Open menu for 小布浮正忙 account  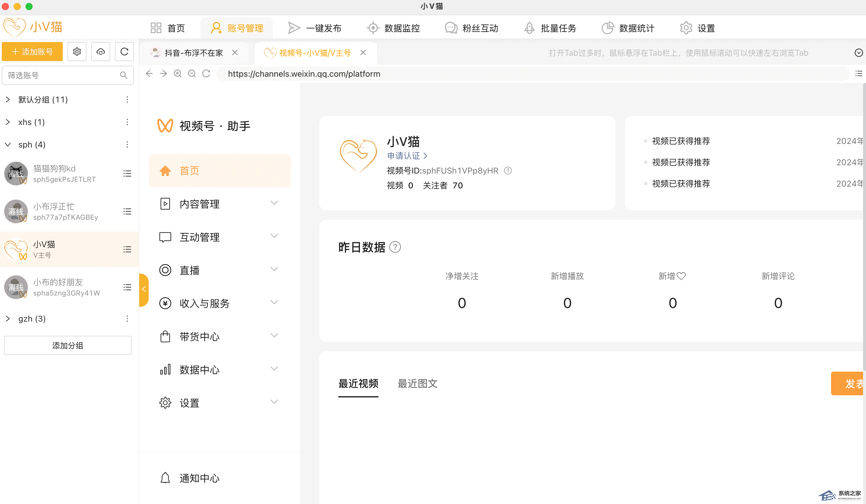tap(127, 211)
